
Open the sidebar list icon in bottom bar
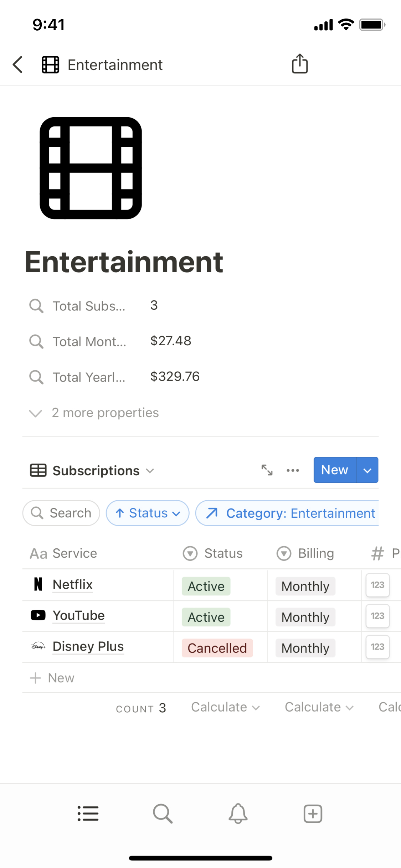coord(88,813)
